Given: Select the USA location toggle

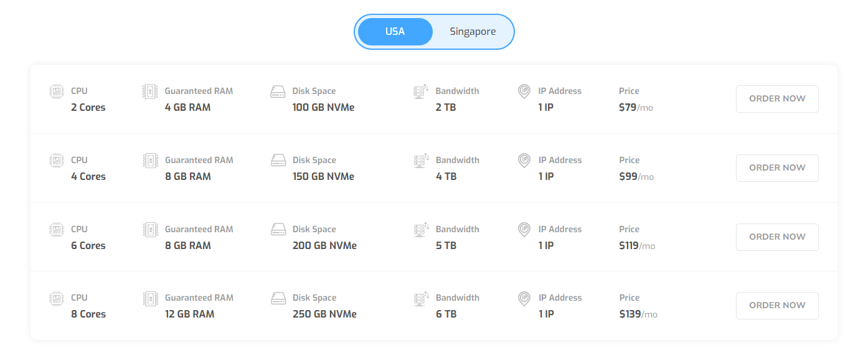Looking at the screenshot, I should [x=395, y=31].
